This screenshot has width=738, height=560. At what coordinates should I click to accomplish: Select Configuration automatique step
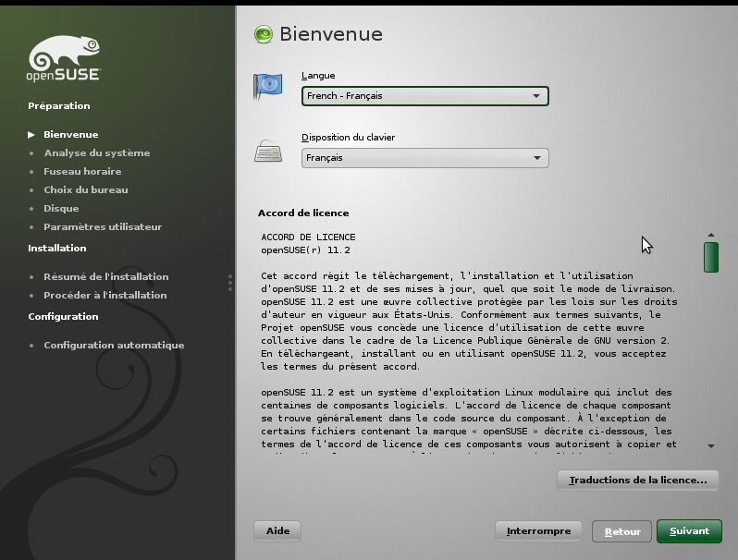[x=114, y=345]
